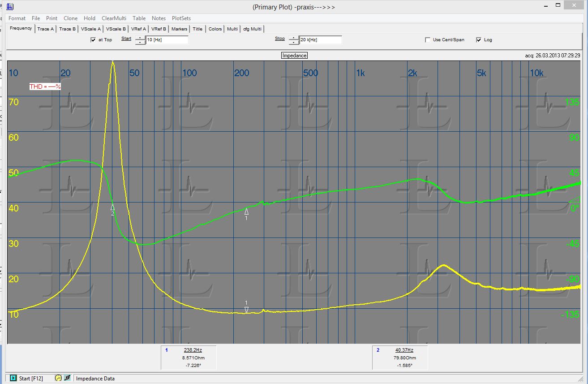This screenshot has width=588, height=384.
Task: Click the signal icon beside the gauge icon
Action: point(67,378)
